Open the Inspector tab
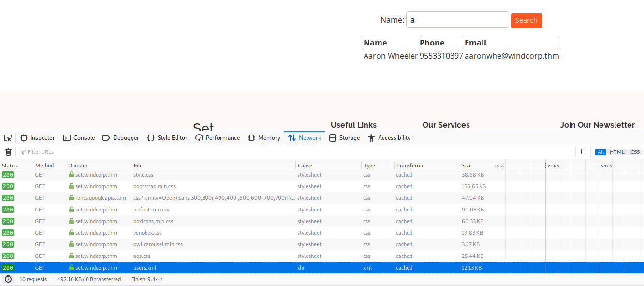This screenshot has width=644, height=286. 38,138
